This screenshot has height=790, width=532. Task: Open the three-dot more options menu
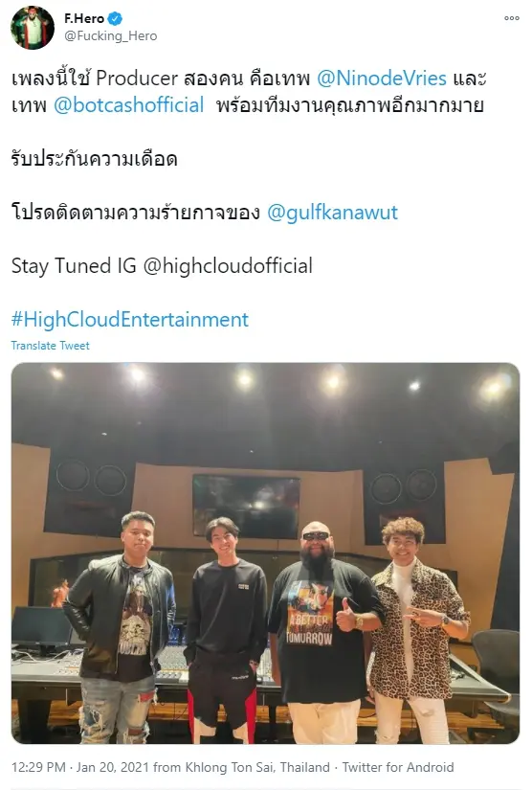point(511,18)
